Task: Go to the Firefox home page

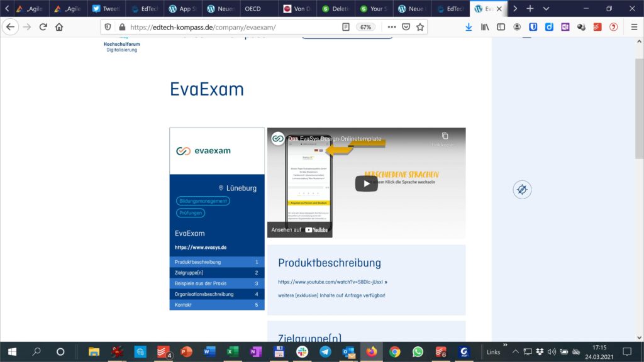Action: point(59,27)
